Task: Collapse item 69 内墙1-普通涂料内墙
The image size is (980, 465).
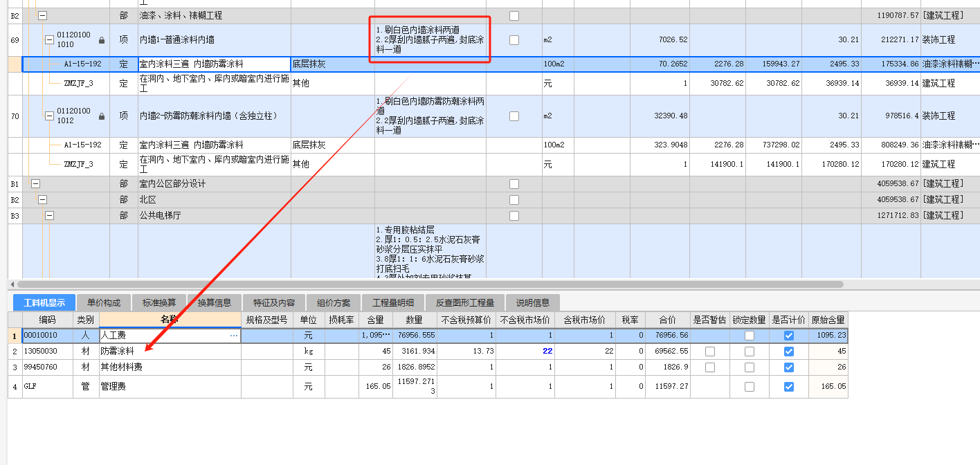Action: click(x=49, y=40)
